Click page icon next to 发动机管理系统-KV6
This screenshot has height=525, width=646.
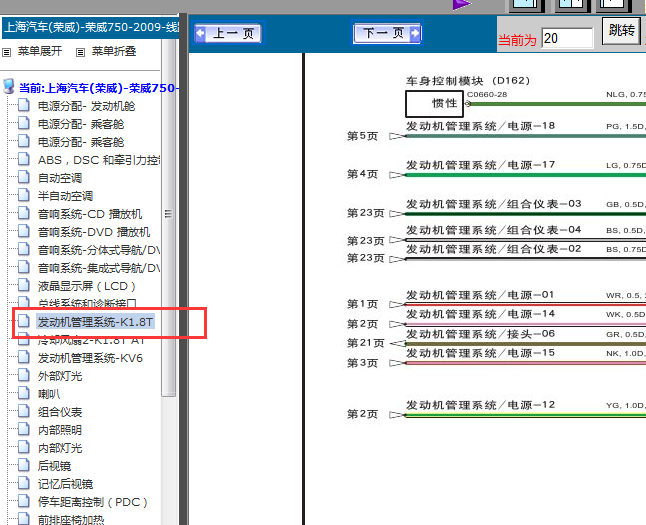(x=23, y=357)
